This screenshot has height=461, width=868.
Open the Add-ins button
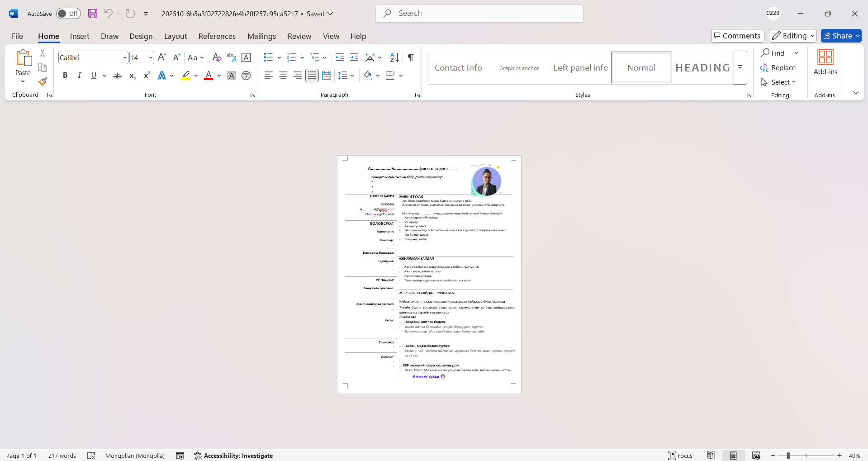[825, 63]
